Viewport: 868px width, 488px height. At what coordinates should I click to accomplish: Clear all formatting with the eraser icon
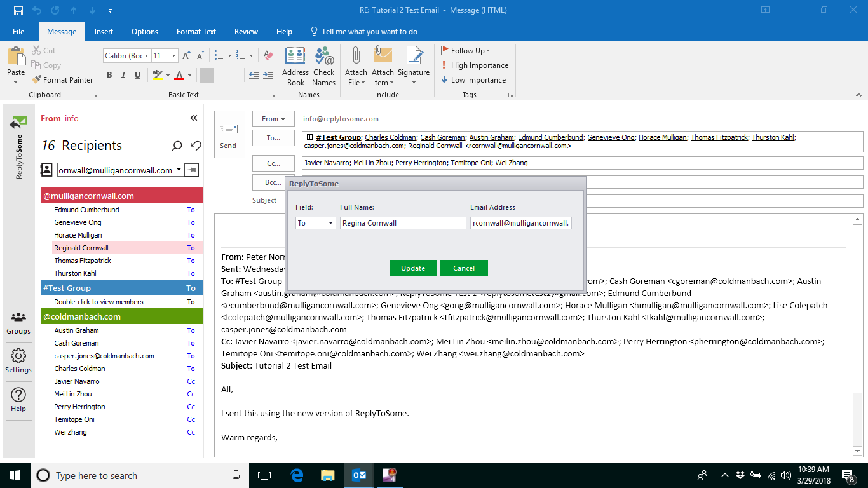(268, 56)
